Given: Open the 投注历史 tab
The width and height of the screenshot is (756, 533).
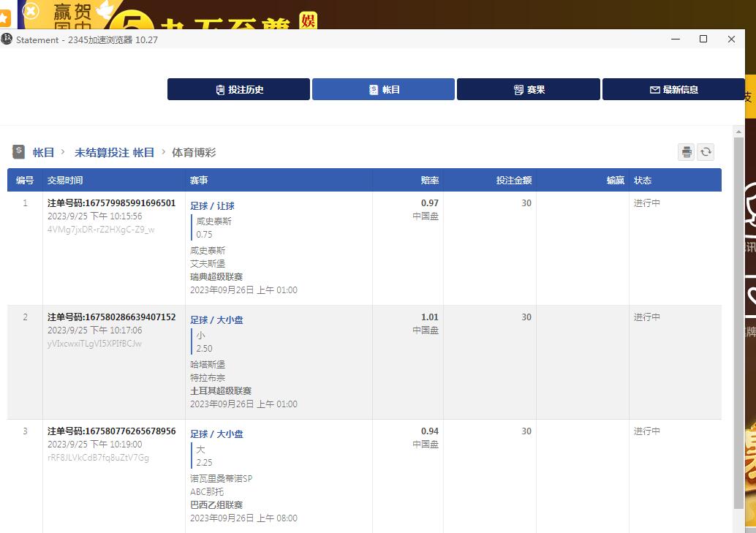Looking at the screenshot, I should (238, 89).
